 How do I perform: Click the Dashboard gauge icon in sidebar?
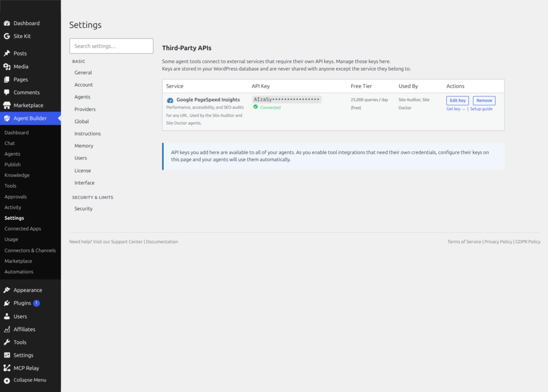[x=6, y=23]
